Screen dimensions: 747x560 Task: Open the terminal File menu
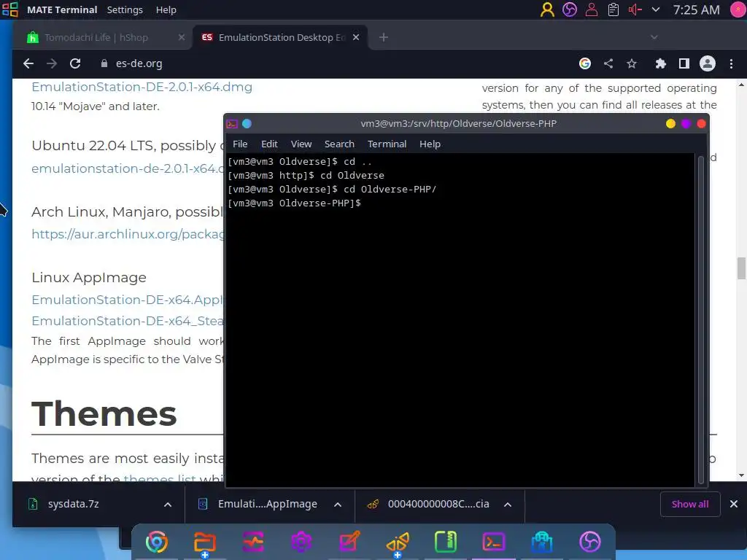(x=240, y=144)
